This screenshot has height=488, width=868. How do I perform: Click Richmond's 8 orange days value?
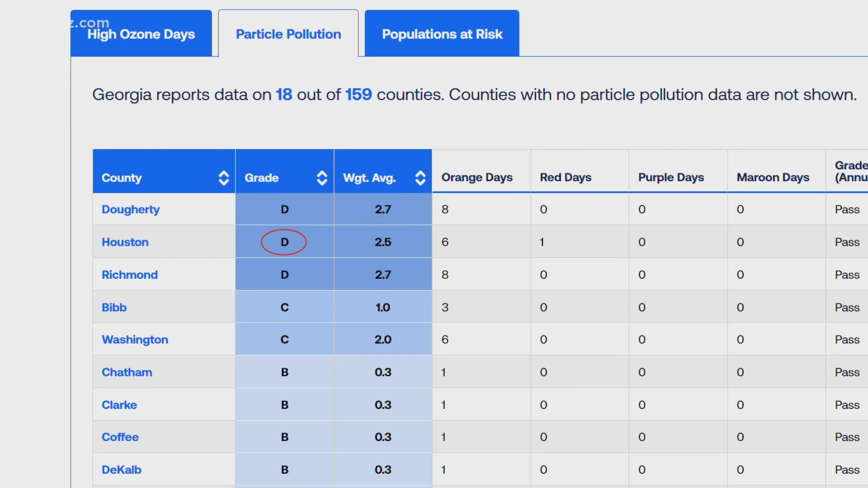click(445, 275)
